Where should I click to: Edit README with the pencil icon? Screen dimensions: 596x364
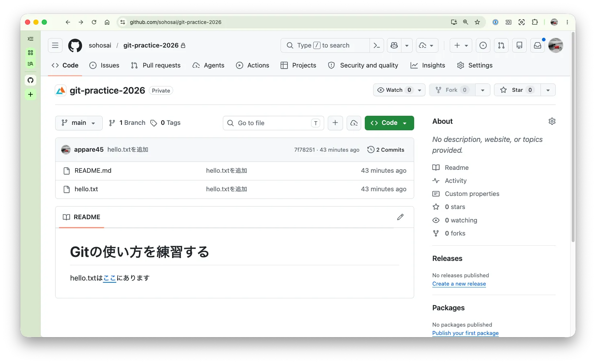coord(400,217)
